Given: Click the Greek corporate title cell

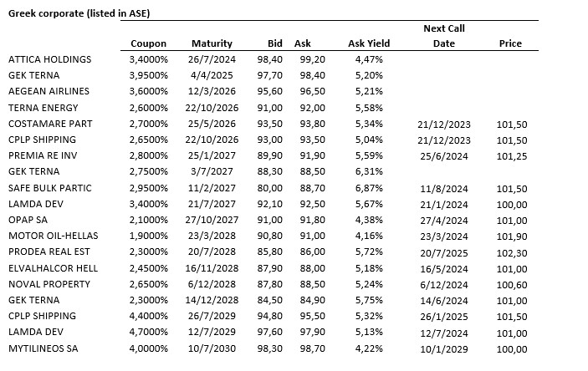Looking at the screenshot, I should click(x=79, y=14).
